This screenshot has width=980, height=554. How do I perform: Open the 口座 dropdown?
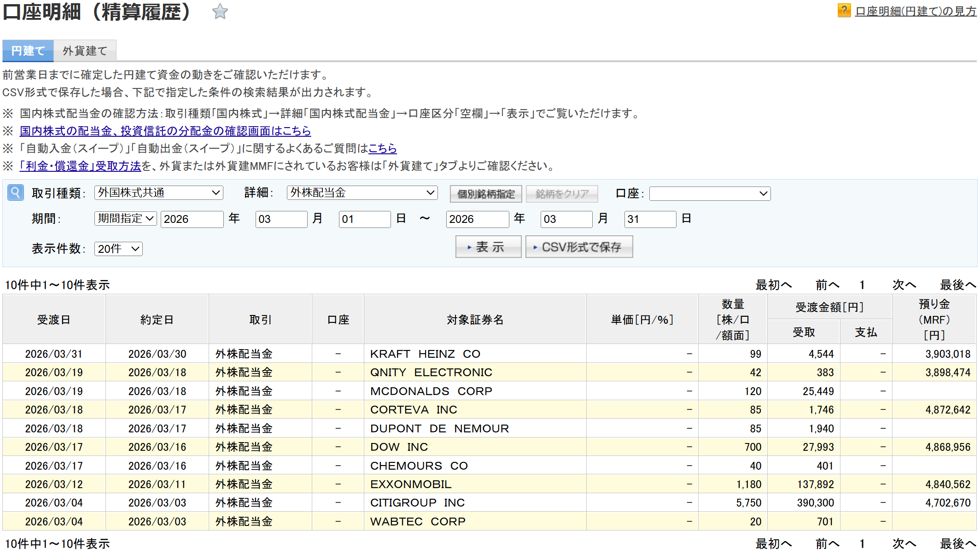[x=709, y=193]
